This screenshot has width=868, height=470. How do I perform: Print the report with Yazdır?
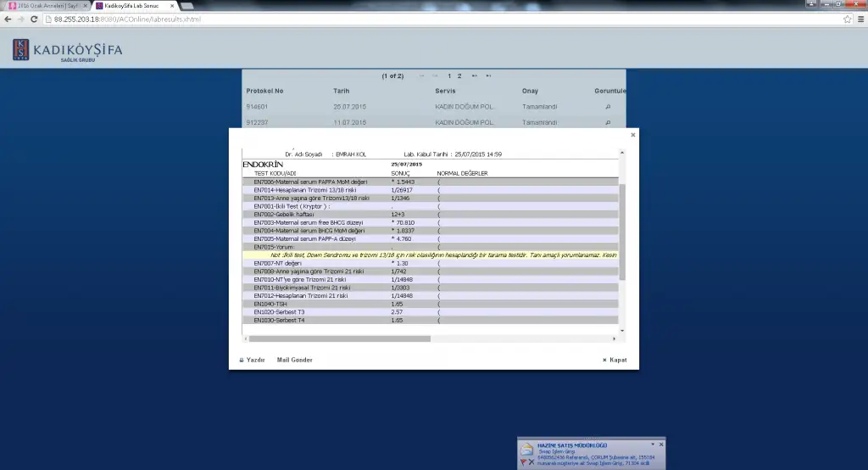[252, 361]
